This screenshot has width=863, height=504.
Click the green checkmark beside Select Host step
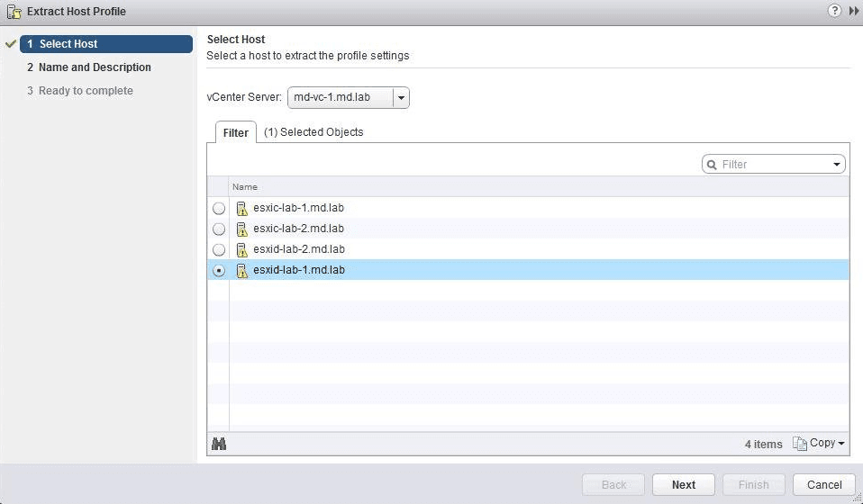(x=10, y=44)
